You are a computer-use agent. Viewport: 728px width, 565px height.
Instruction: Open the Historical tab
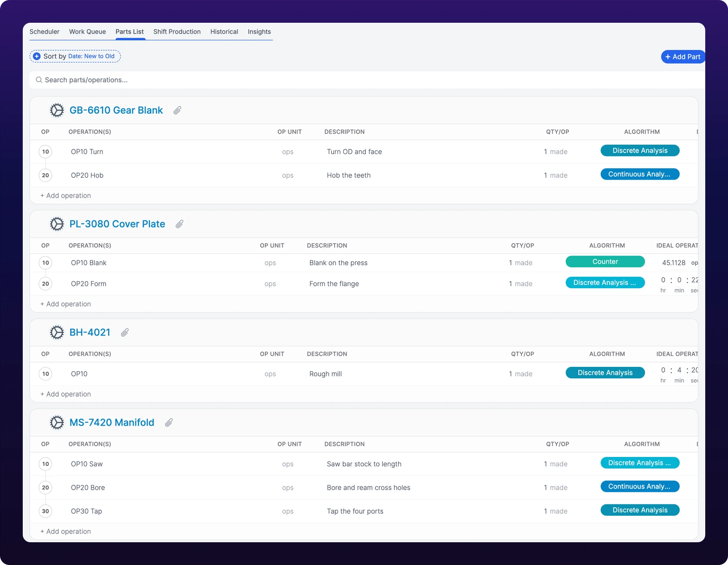click(x=224, y=32)
